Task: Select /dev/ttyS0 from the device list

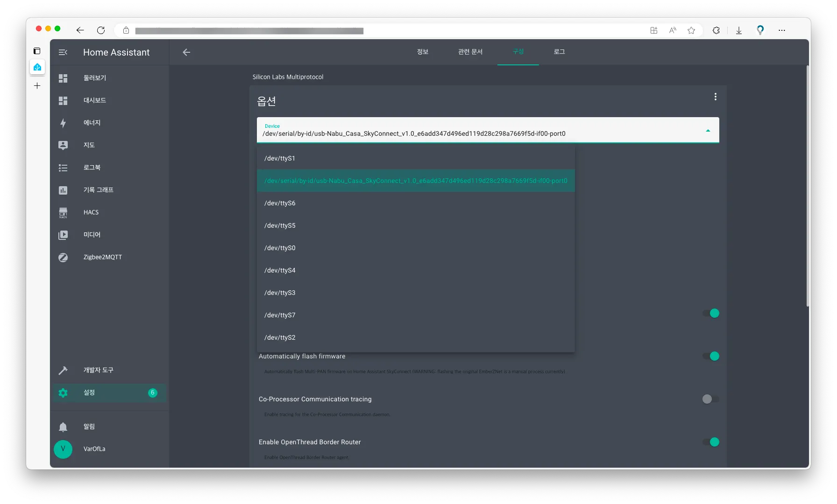Action: pos(416,248)
